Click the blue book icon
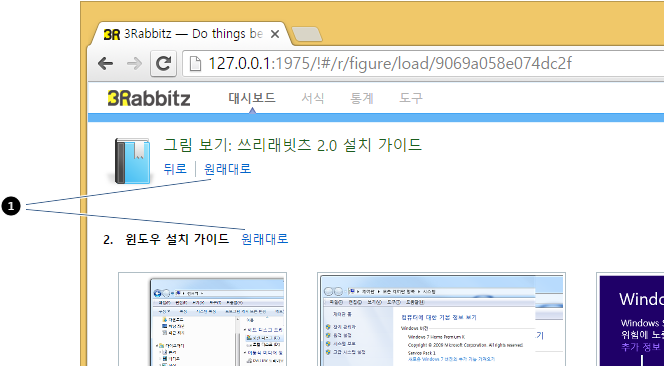Image resolution: width=665 pixels, height=367 pixels. point(132,161)
